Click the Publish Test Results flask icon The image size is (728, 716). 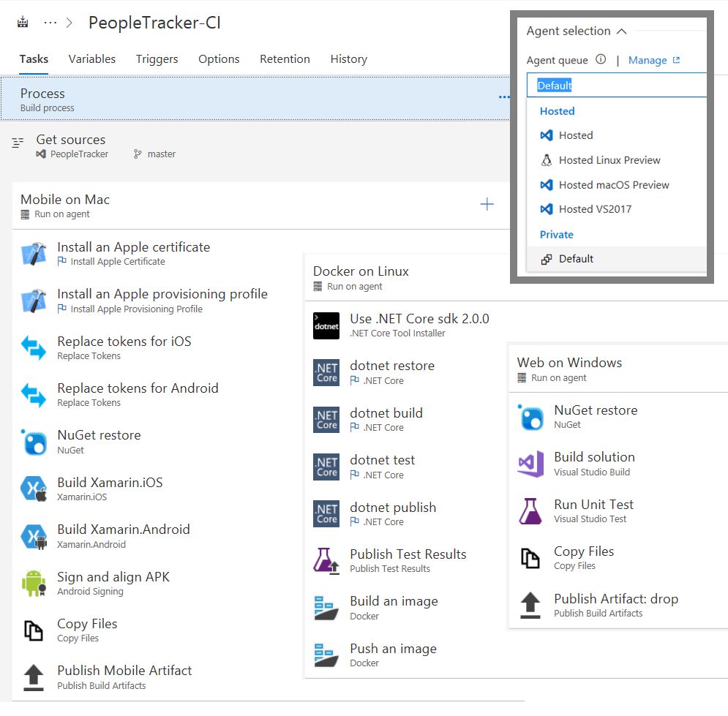pos(326,560)
